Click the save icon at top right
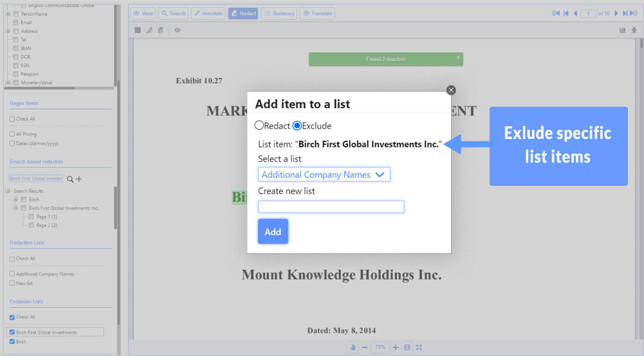Viewport: 644px width, 356px height. (x=622, y=30)
